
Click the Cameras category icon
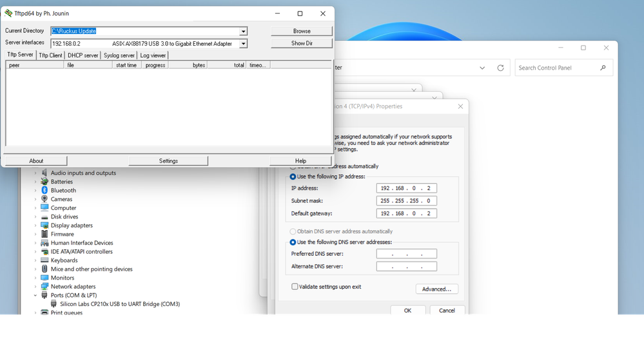tap(44, 199)
